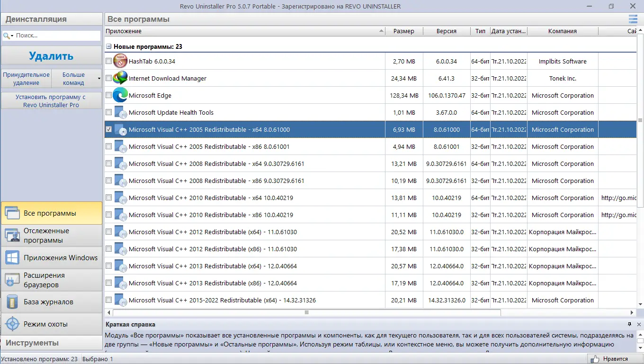Open the search options dropdown magnifier

point(8,36)
